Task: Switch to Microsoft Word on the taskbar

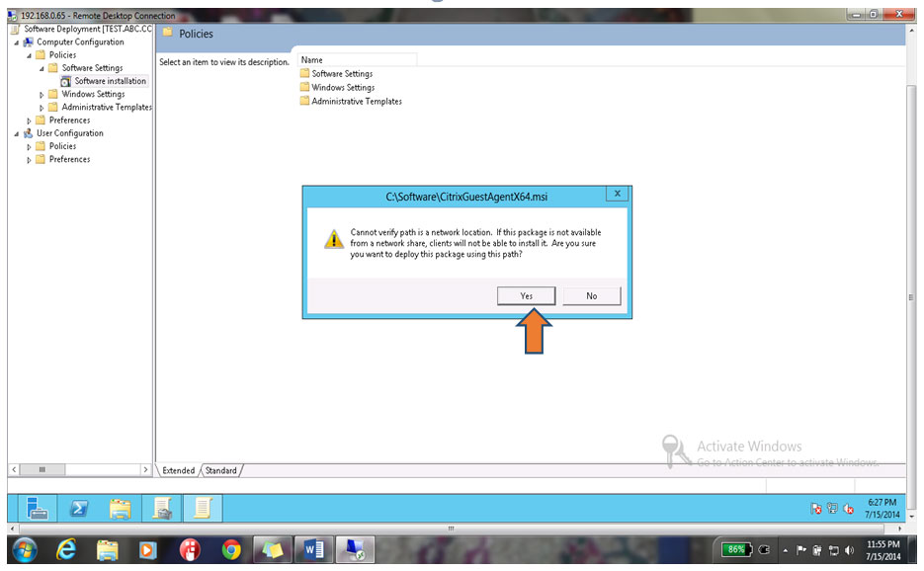Action: 313,550
